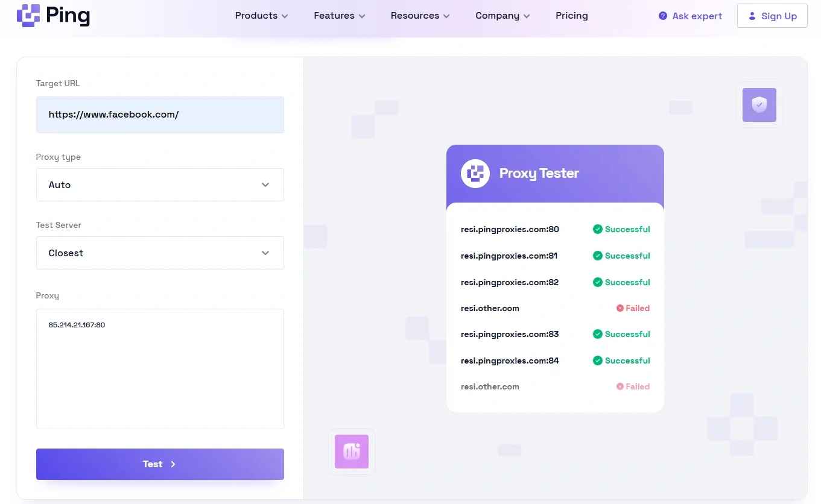Click the pink bar chart icon

point(352,452)
